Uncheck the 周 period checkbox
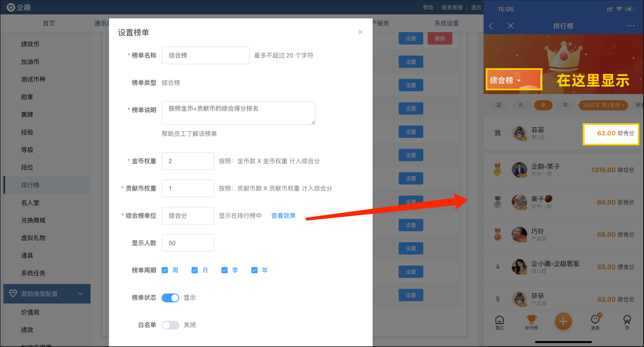 [165, 270]
